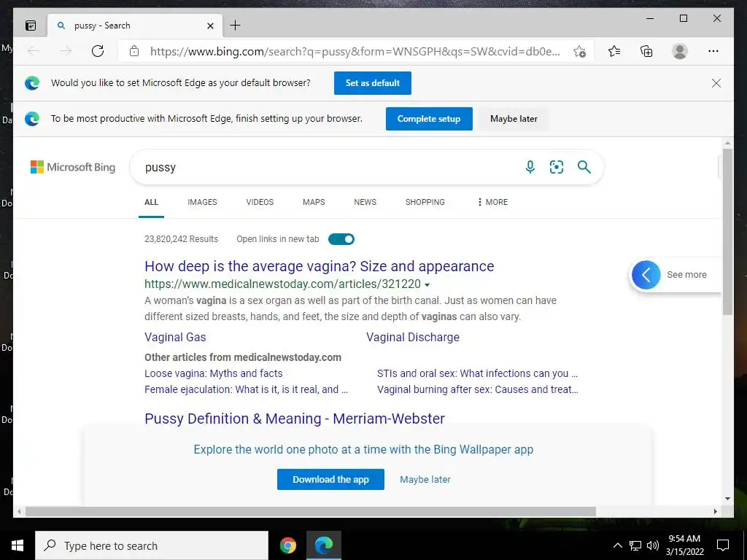The height and width of the screenshot is (560, 747).
Task: Open 'How deep is the average vagina' result
Action: pos(320,266)
